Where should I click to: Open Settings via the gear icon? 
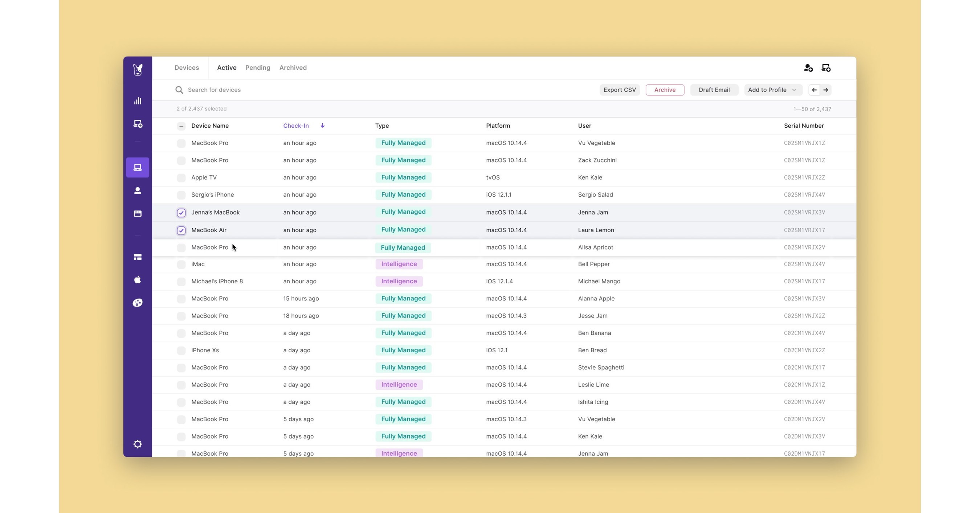click(x=137, y=444)
